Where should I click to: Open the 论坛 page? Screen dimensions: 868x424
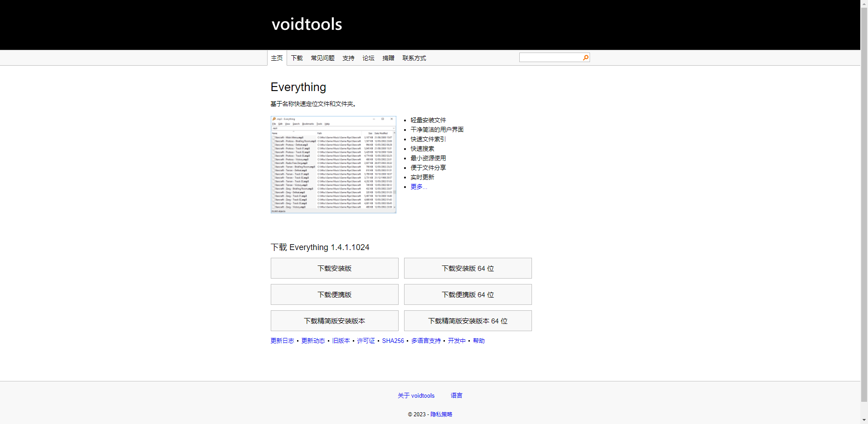[368, 58]
